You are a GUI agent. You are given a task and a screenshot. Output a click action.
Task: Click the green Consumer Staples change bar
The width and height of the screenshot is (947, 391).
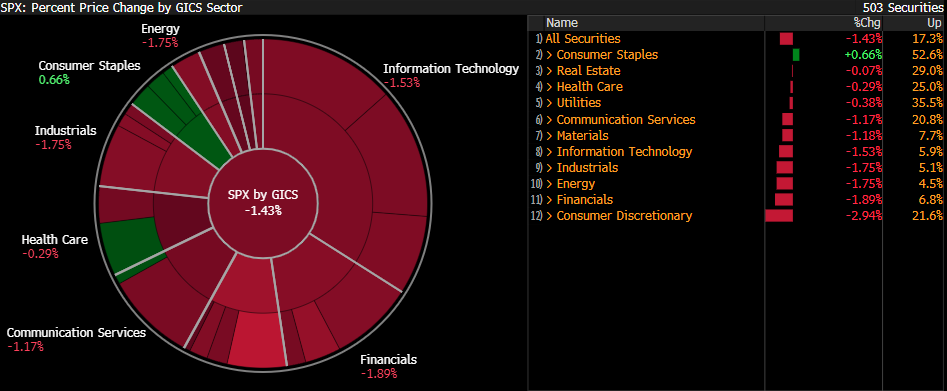796,54
